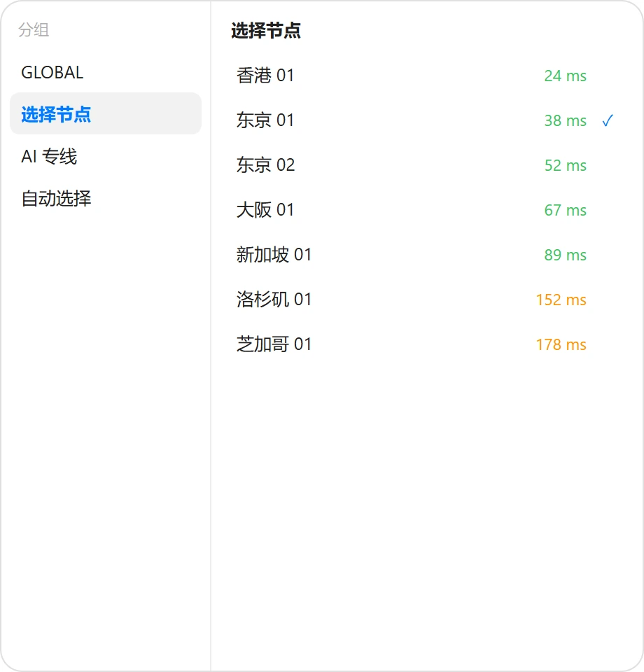644x672 pixels.
Task: Click the blue checkmark beside 东京 01
Action: pos(608,120)
